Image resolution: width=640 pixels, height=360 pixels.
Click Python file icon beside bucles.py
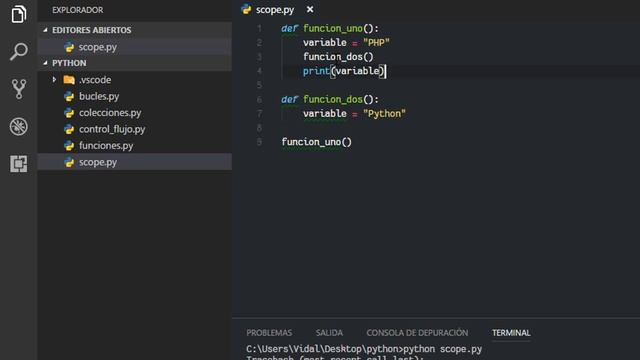tap(69, 96)
